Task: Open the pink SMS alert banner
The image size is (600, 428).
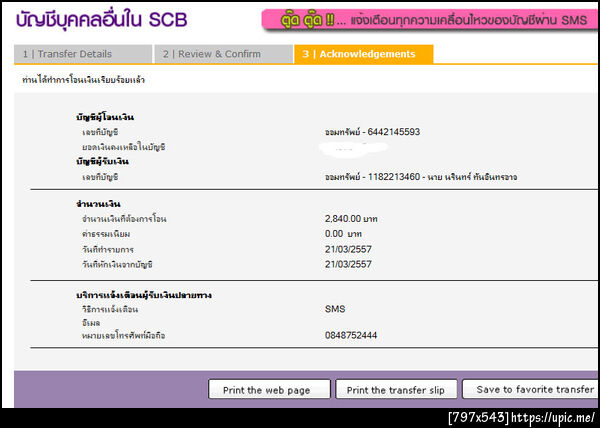Action: [x=430, y=20]
